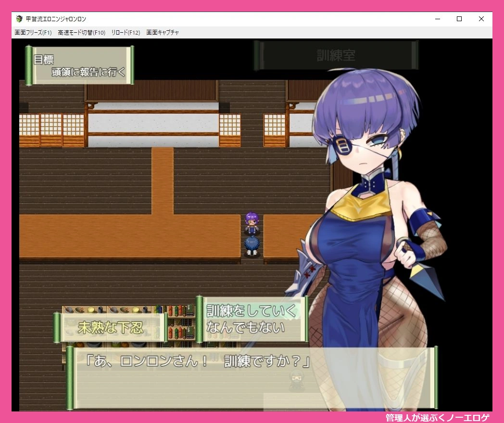This screenshot has height=423, width=504.
Task: Minimize the game window
Action: pos(437,19)
